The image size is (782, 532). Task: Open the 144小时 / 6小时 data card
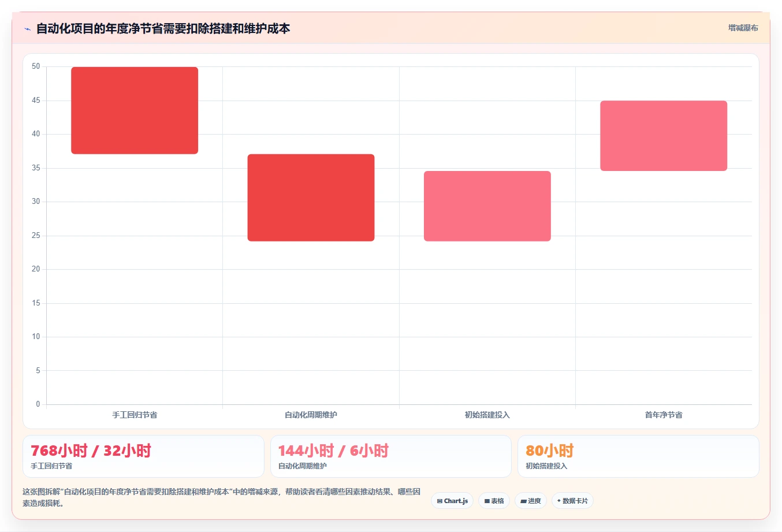pyautogui.click(x=391, y=456)
